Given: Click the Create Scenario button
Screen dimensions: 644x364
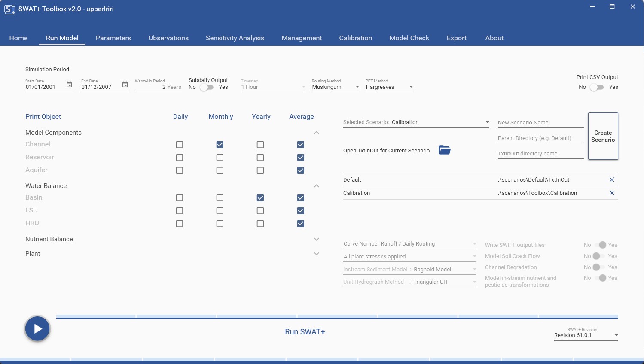Looking at the screenshot, I should (603, 136).
